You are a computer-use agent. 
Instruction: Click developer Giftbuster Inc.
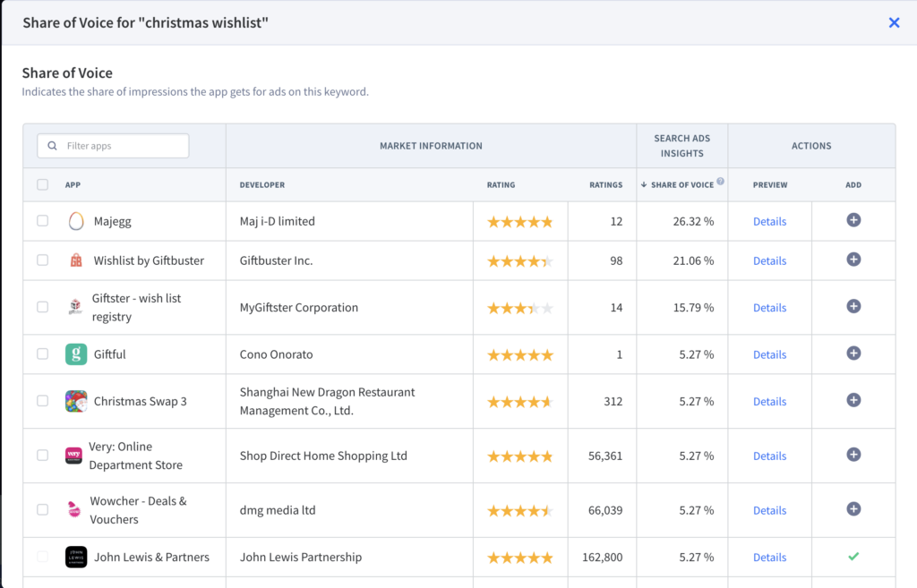[276, 260]
